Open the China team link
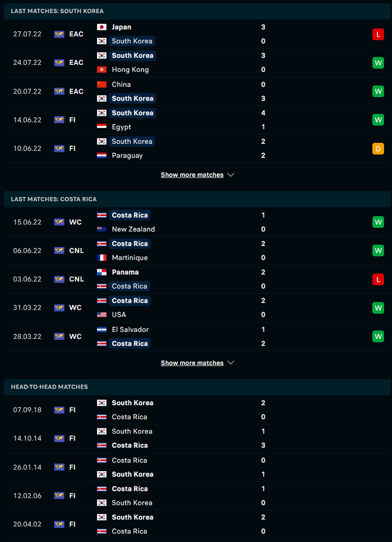 click(x=121, y=84)
